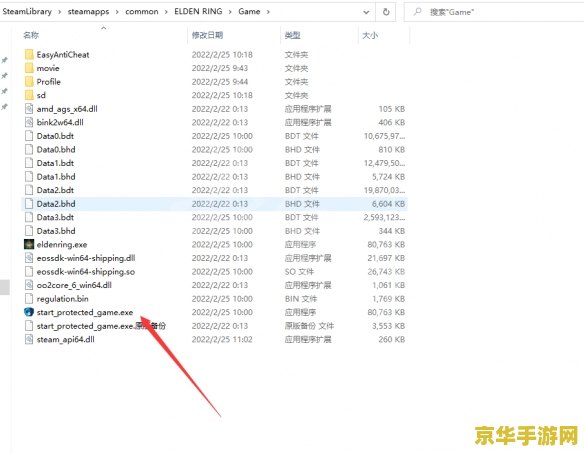The image size is (584, 454).
Task: Click the regulation.bin file icon
Action: tap(29, 299)
